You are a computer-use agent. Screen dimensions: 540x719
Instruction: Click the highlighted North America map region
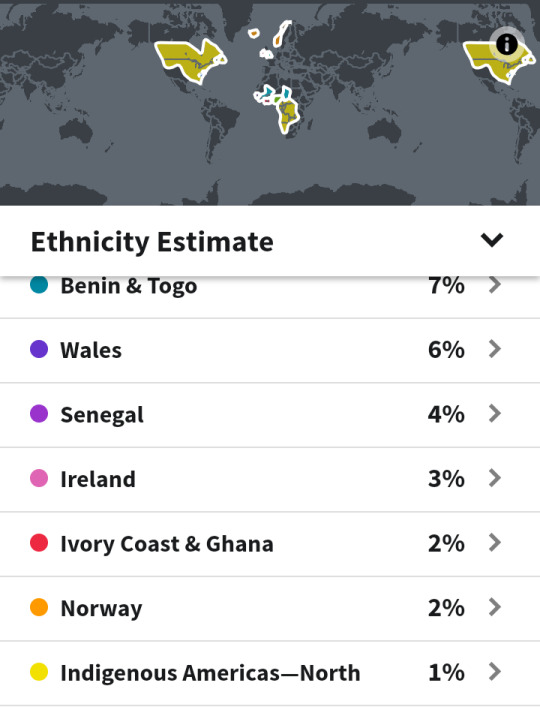point(190,61)
